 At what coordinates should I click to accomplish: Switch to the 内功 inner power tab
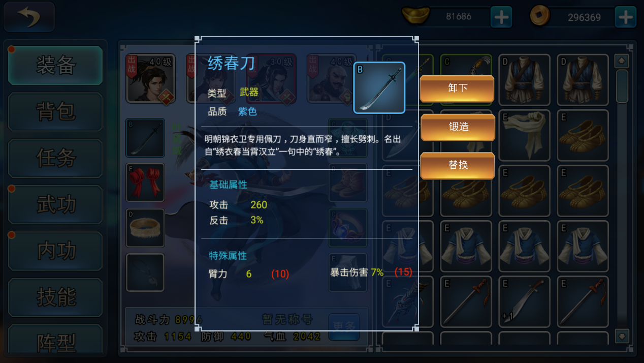tap(55, 251)
